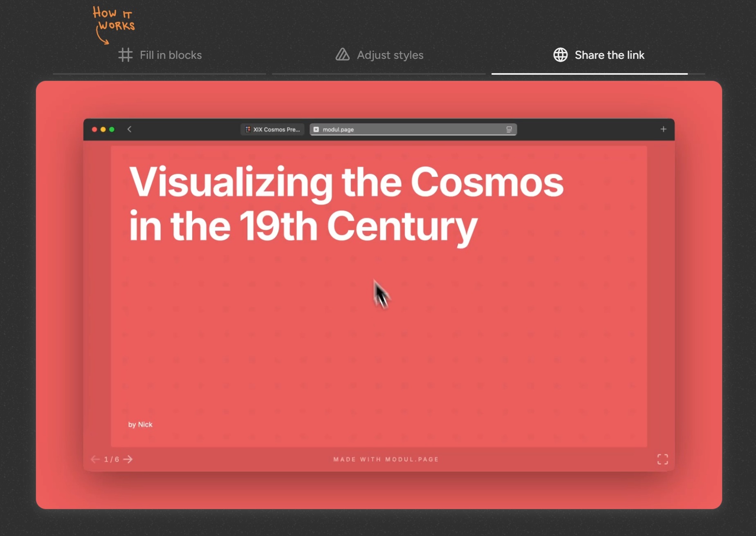Open the MADE WITH MODUL.PAGE link
This screenshot has width=756, height=536.
click(x=386, y=459)
